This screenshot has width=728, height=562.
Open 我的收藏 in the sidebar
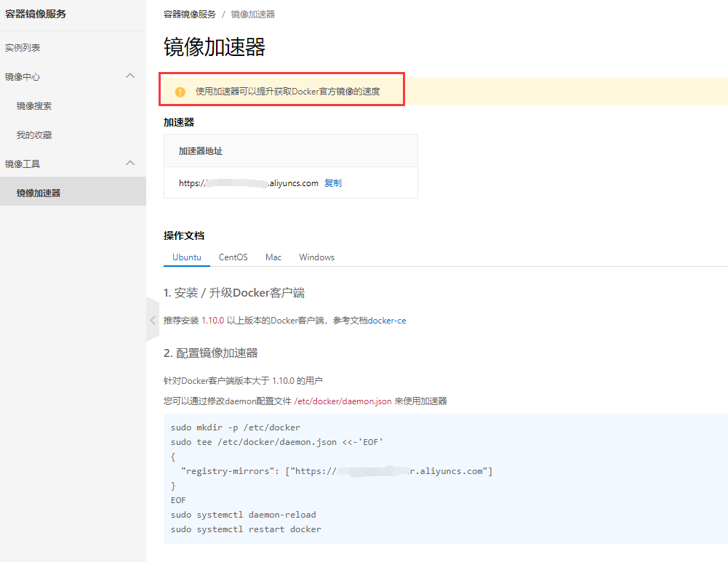[x=34, y=135]
